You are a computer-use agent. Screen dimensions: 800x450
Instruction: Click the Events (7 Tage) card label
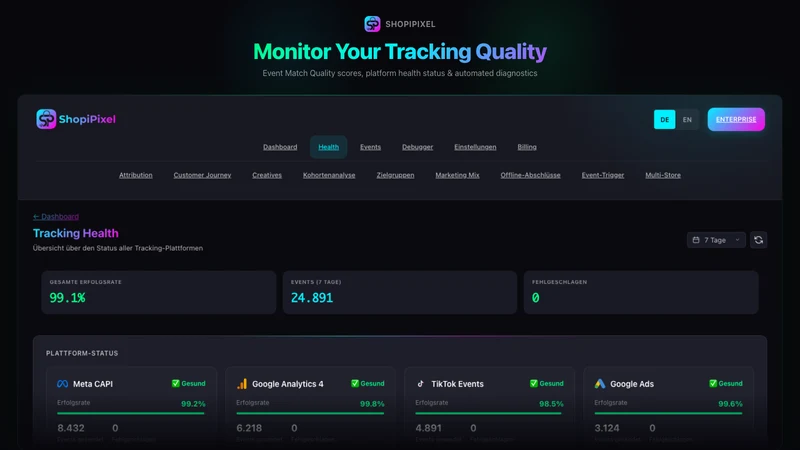(x=316, y=282)
